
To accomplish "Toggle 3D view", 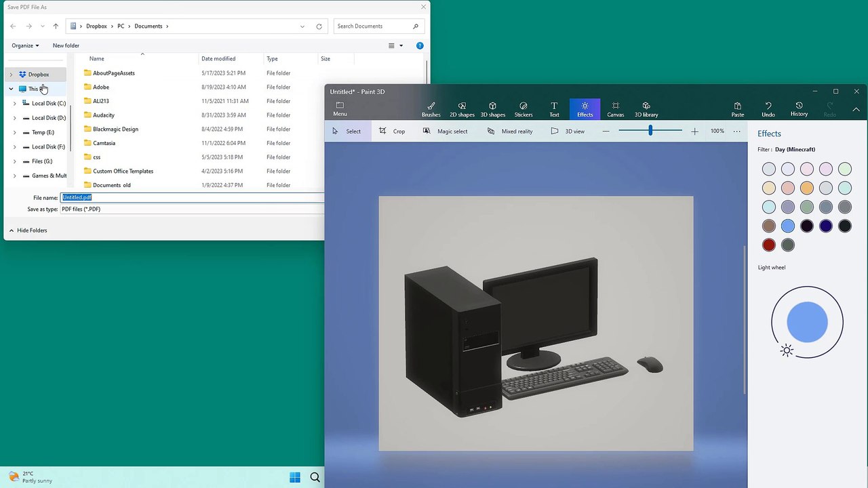I will tap(568, 131).
